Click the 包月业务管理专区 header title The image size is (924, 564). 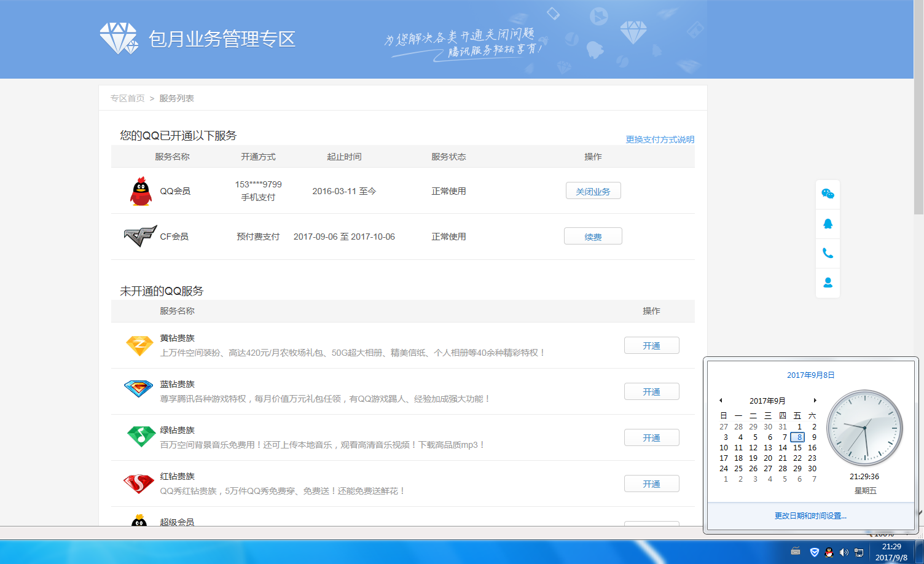pos(222,39)
